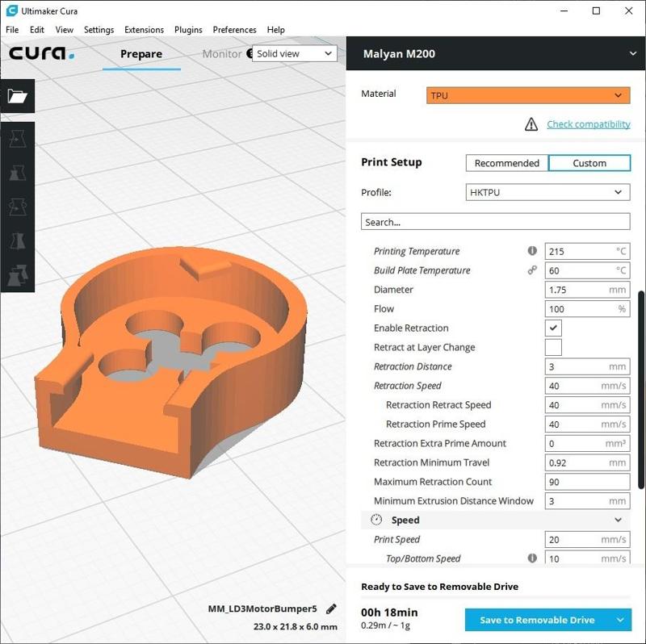This screenshot has height=644, width=646.
Task: Select the Scale tool in left toolbar
Action: (x=17, y=173)
